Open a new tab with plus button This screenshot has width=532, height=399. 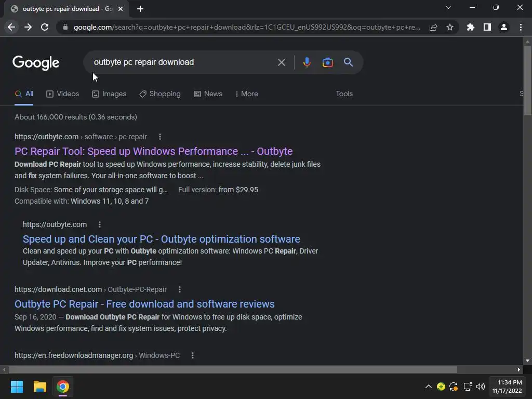[140, 9]
